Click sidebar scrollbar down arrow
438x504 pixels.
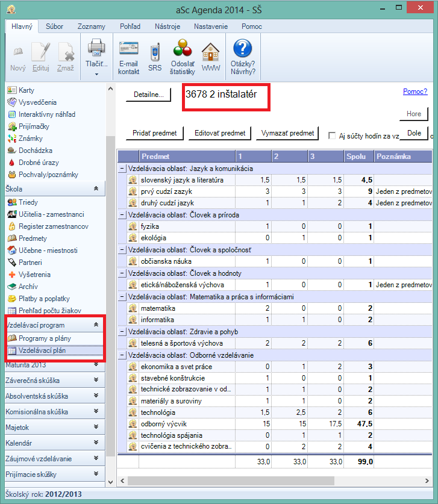point(110,482)
